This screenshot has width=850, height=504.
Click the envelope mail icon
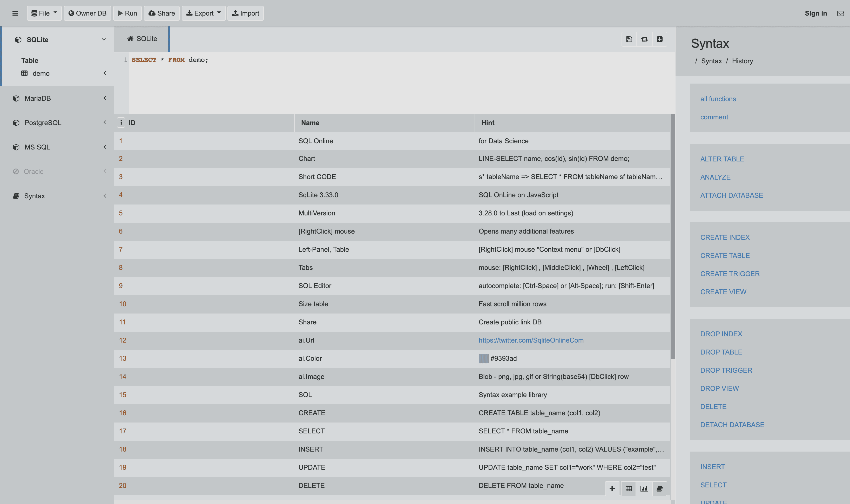840,13
